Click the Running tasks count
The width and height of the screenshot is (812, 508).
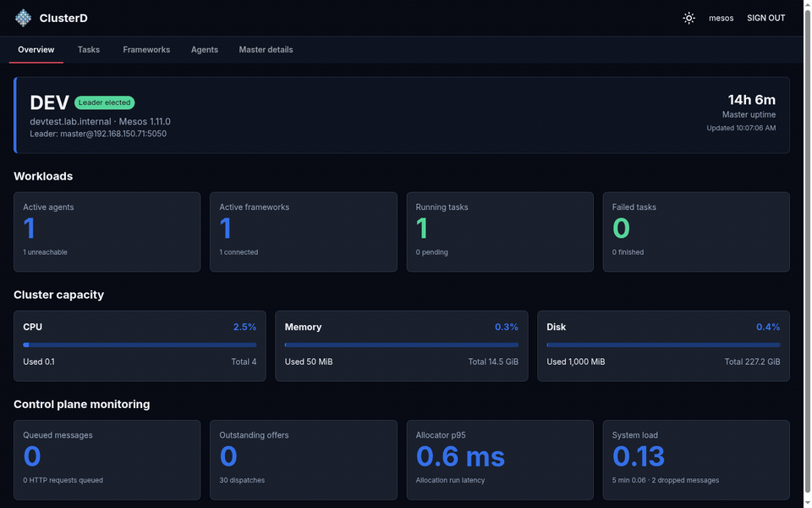tap(422, 228)
